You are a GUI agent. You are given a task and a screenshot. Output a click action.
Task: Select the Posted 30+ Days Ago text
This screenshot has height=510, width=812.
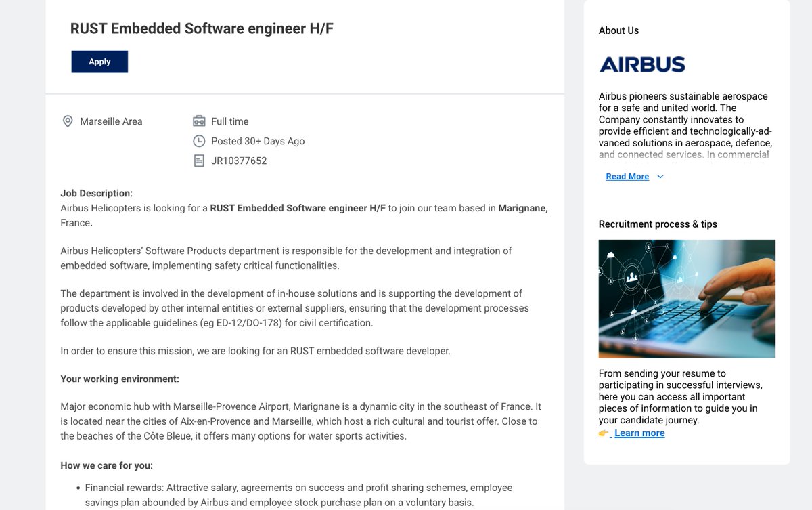[x=258, y=141]
